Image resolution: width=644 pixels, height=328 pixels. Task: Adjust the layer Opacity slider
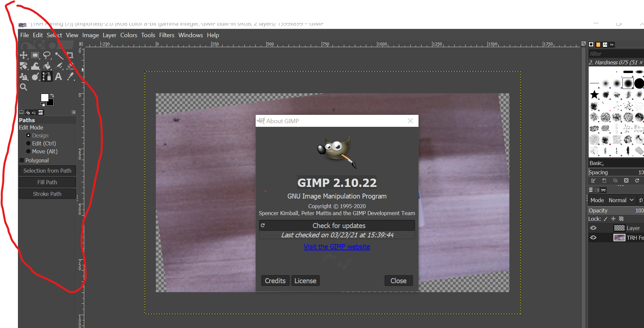click(616, 210)
